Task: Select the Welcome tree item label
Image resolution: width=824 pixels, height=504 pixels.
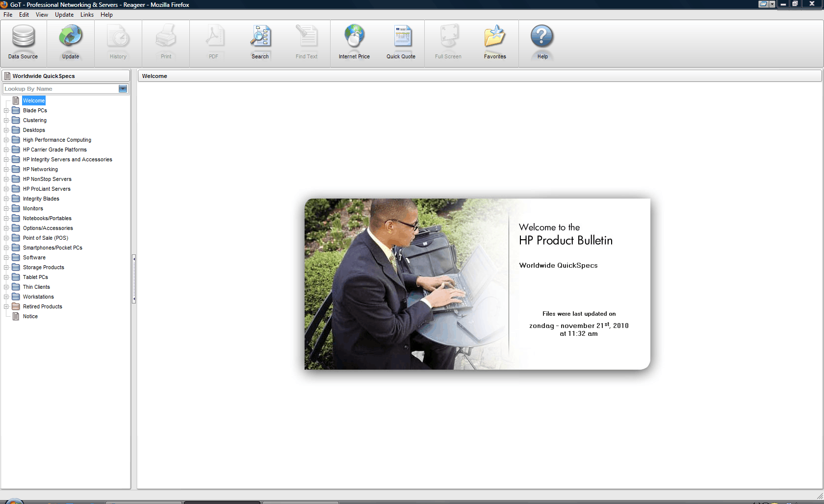Action: (x=34, y=101)
